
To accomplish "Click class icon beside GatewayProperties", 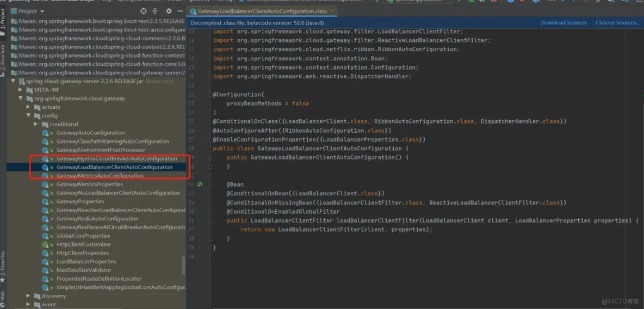I will tap(46, 202).
